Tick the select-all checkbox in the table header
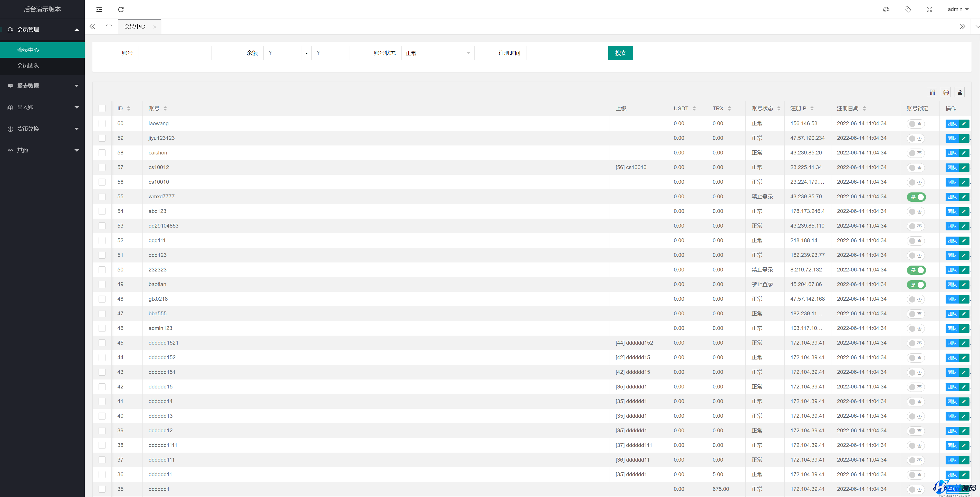 (102, 108)
